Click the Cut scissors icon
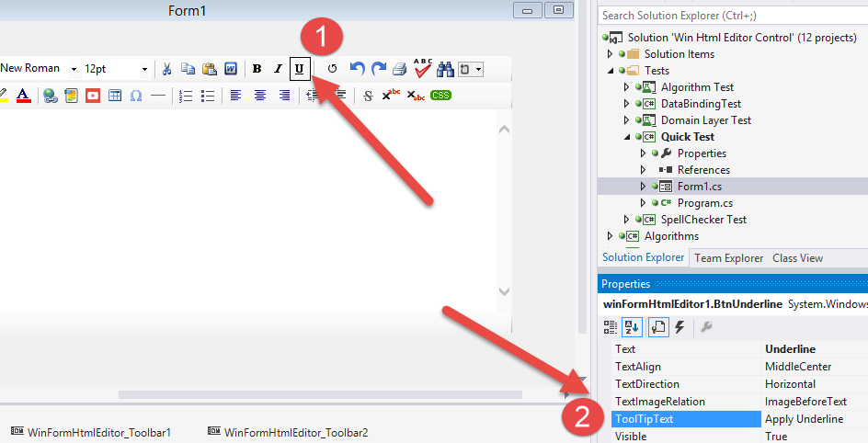Image resolution: width=868 pixels, height=443 pixels. 167,69
